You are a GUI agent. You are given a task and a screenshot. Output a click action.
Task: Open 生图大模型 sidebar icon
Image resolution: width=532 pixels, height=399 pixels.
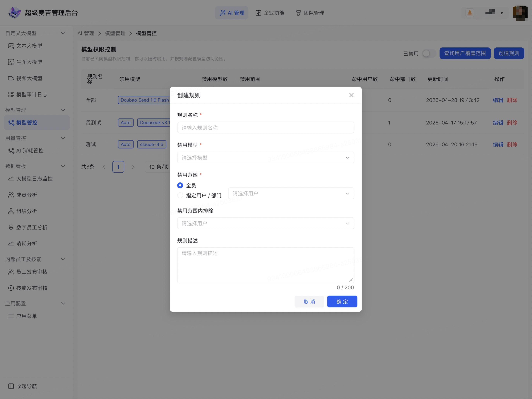pyautogui.click(x=11, y=62)
